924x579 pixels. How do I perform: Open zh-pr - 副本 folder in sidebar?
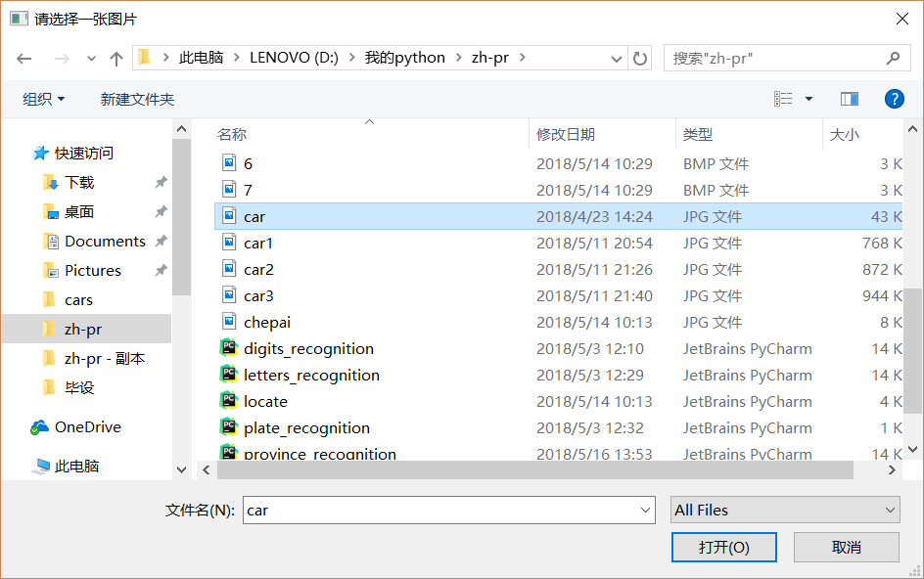click(105, 359)
